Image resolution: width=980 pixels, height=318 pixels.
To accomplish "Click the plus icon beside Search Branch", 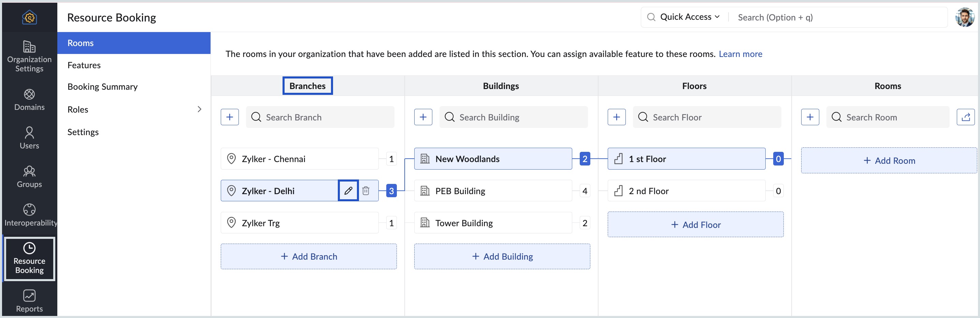I will pyautogui.click(x=230, y=117).
